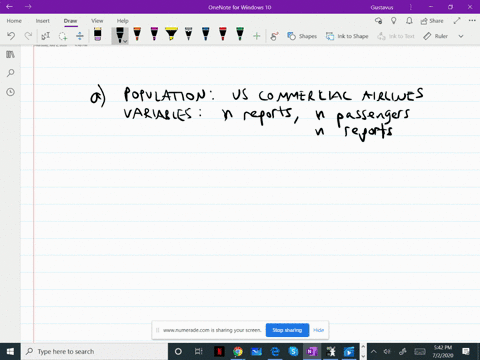Open the Insert ribbon tab
Viewport: 480px width, 360px height.
pos(43,21)
